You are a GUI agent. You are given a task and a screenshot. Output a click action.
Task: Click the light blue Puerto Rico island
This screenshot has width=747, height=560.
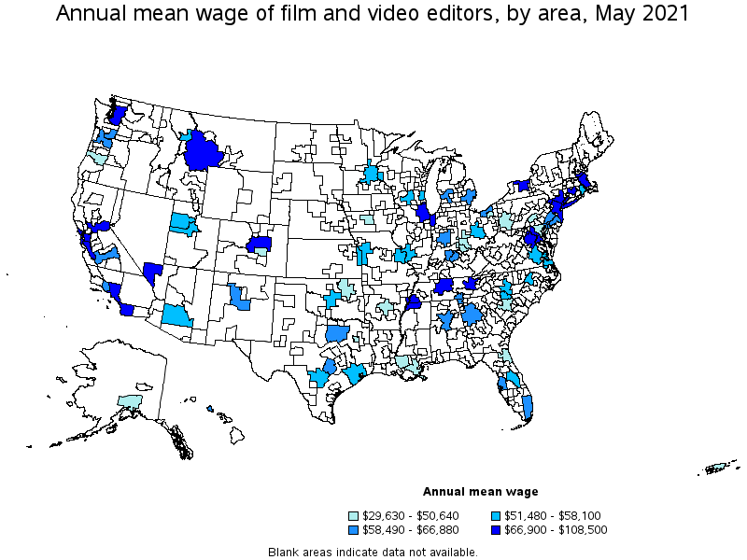[717, 468]
